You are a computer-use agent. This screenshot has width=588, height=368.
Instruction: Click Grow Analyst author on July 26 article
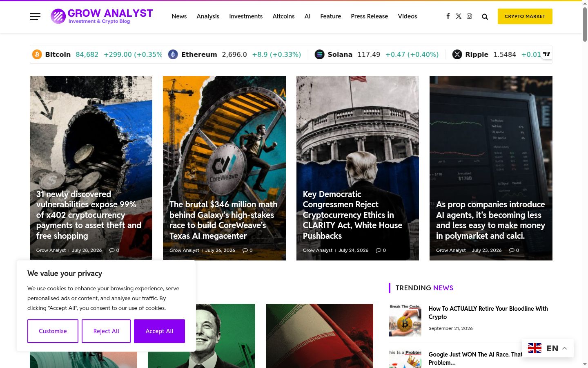pos(184,250)
